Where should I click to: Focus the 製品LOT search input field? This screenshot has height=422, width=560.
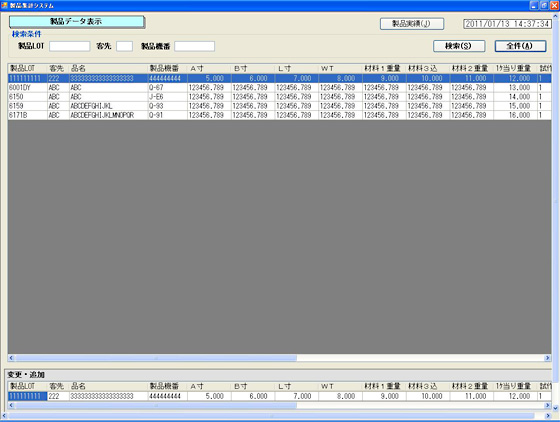tap(70, 46)
